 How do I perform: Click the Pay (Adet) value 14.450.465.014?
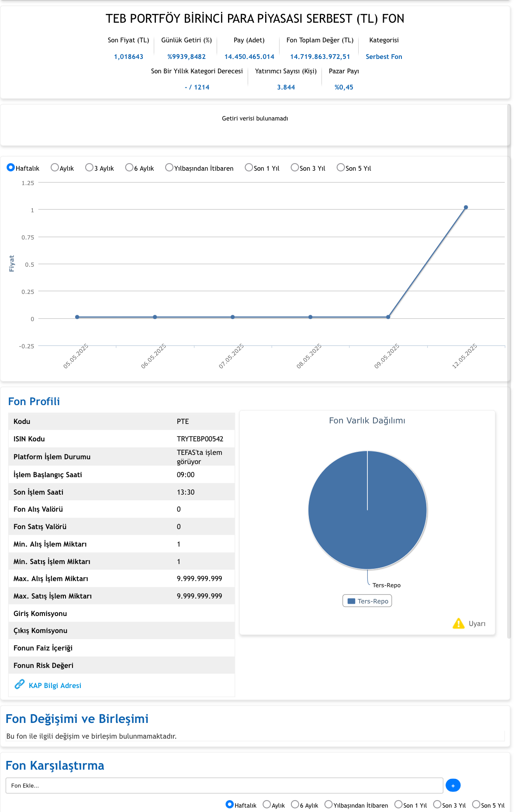tap(249, 57)
